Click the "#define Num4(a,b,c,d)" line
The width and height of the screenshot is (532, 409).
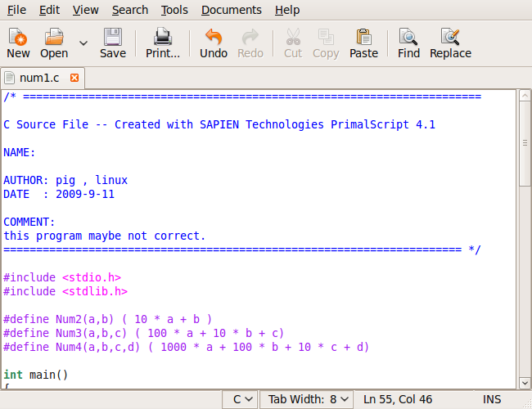click(186, 347)
